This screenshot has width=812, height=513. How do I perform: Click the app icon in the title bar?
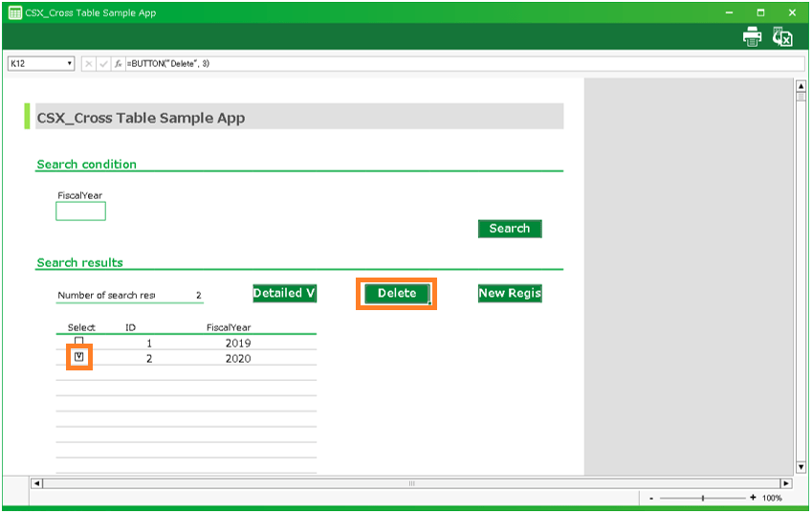click(14, 12)
